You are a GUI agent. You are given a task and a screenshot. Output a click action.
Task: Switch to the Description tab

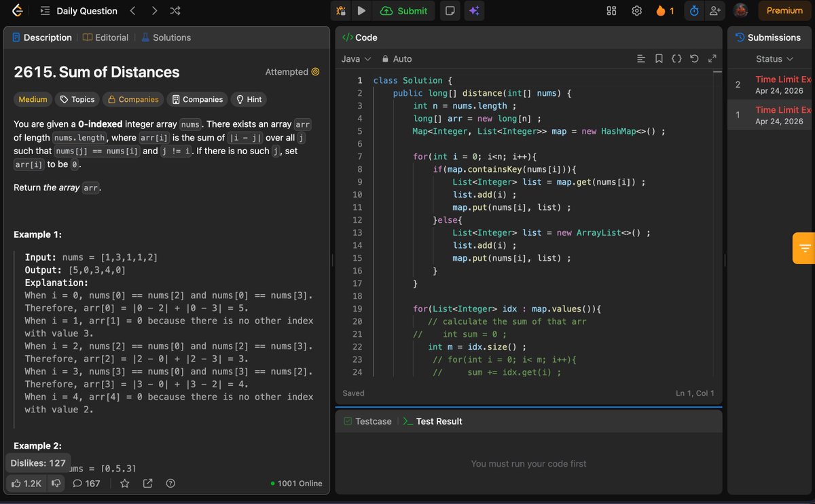pyautogui.click(x=41, y=37)
